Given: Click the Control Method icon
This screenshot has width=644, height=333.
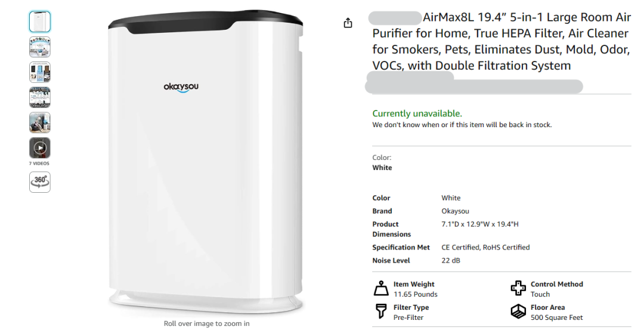Looking at the screenshot, I should 518,288.
